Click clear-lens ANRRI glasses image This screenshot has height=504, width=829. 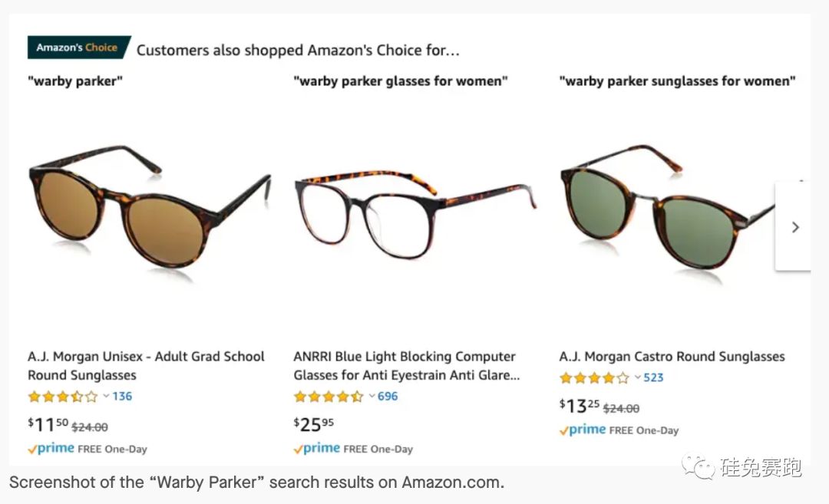tap(413, 215)
